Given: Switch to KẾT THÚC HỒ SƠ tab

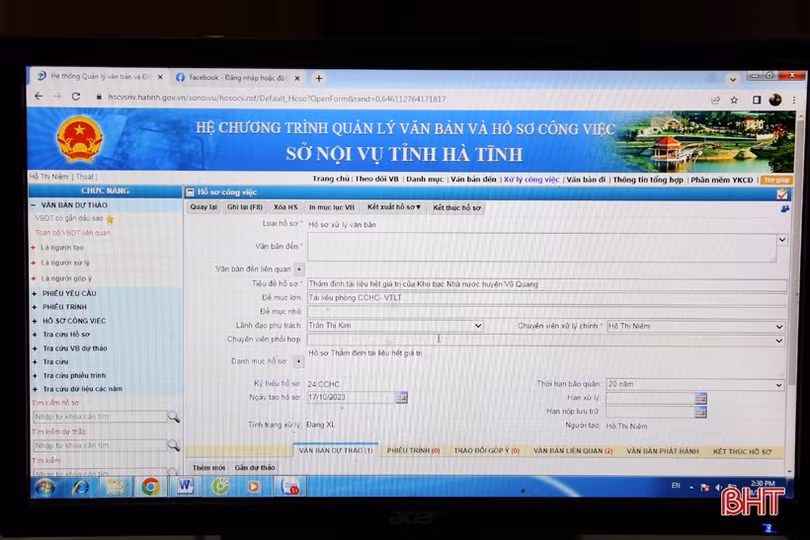Looking at the screenshot, I should coord(742,452).
